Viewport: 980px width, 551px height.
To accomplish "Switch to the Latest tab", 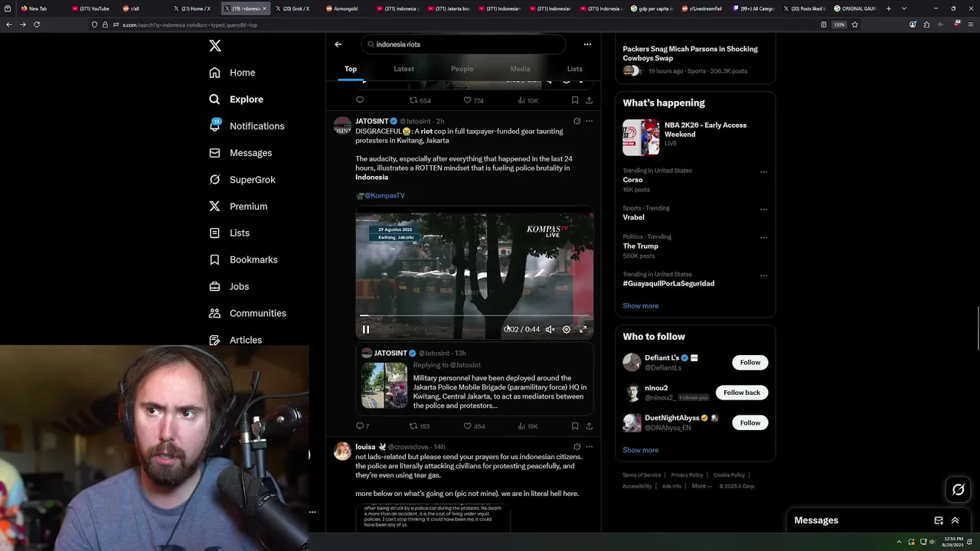I will click(x=403, y=69).
